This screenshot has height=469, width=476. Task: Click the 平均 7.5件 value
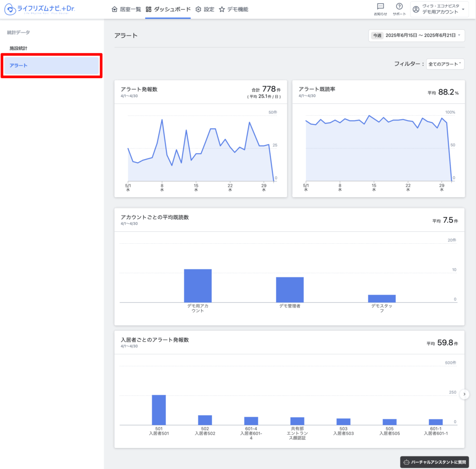(445, 220)
